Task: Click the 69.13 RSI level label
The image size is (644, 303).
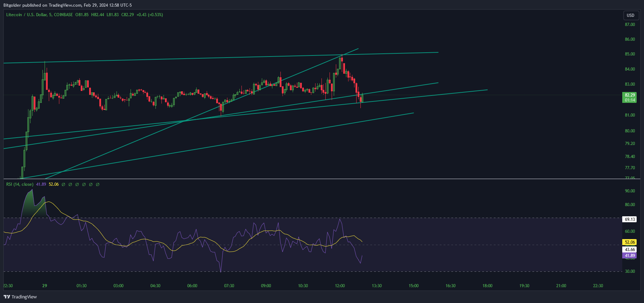Action: pos(630,219)
